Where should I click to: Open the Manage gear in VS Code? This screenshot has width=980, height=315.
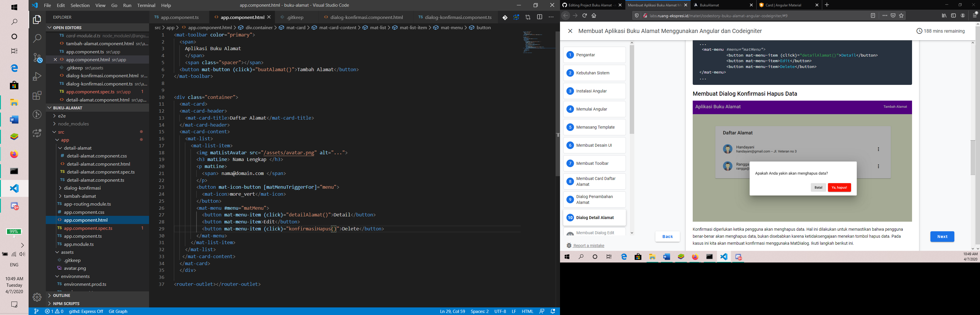pyautogui.click(x=37, y=297)
